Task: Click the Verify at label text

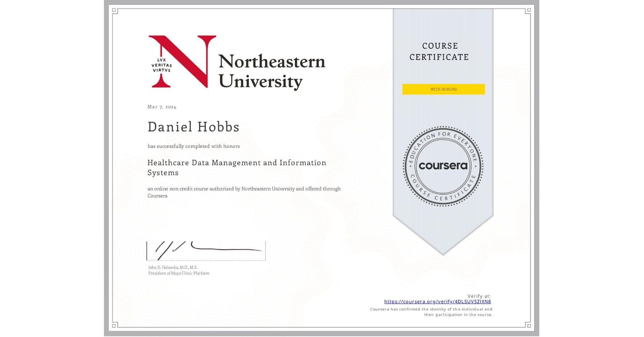Action: (478, 296)
